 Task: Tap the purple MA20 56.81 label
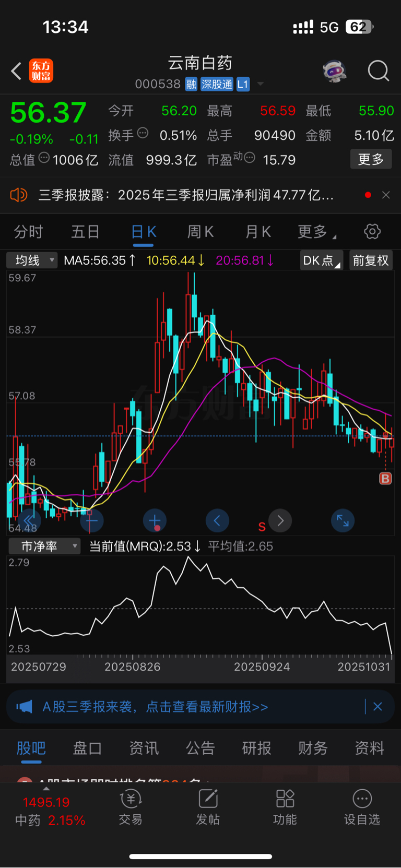coord(245,260)
